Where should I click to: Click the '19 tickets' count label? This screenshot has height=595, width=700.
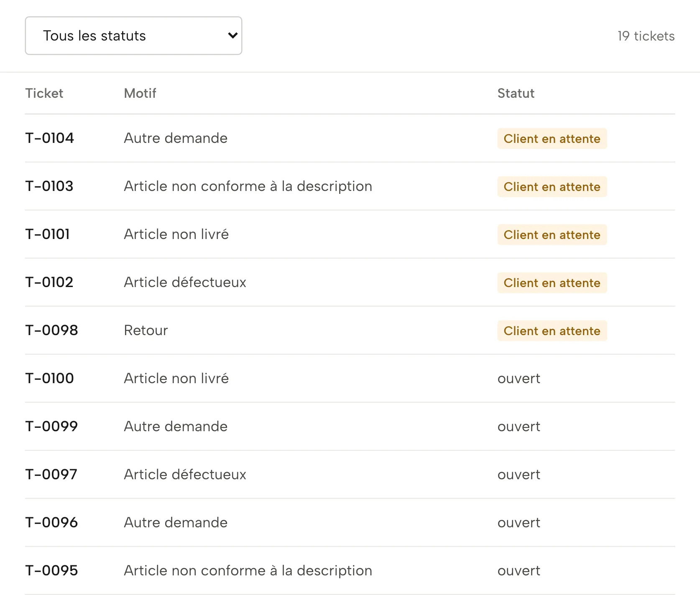(x=646, y=36)
